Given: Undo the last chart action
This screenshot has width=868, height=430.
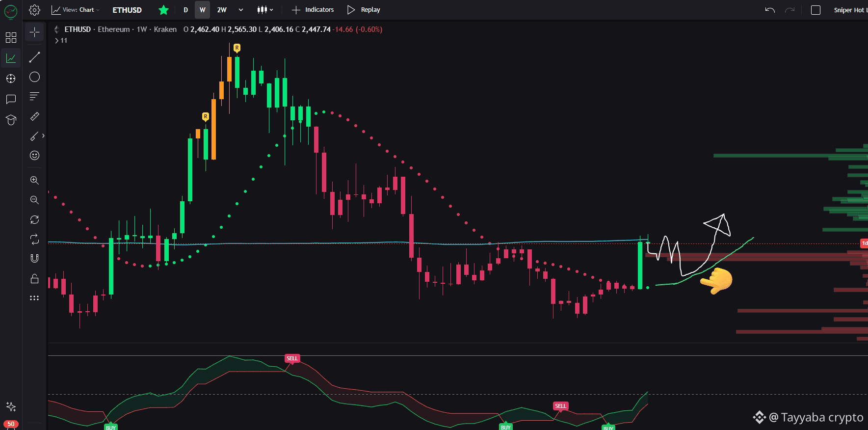Looking at the screenshot, I should tap(770, 10).
